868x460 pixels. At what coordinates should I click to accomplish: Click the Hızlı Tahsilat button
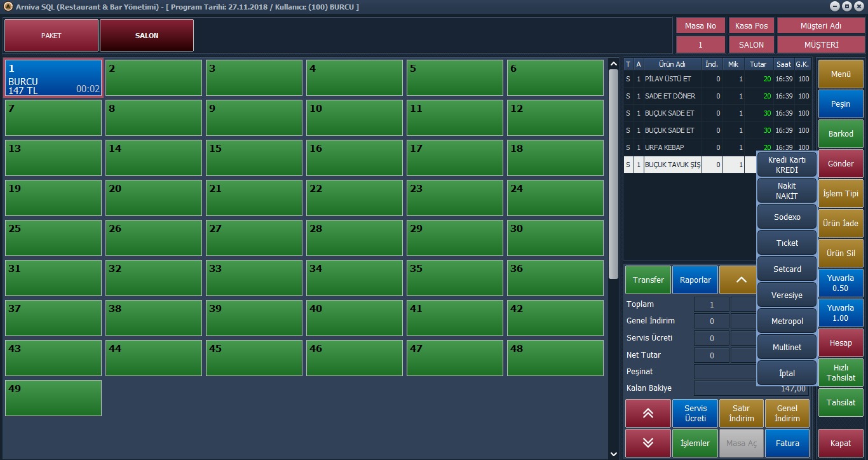pyautogui.click(x=841, y=373)
